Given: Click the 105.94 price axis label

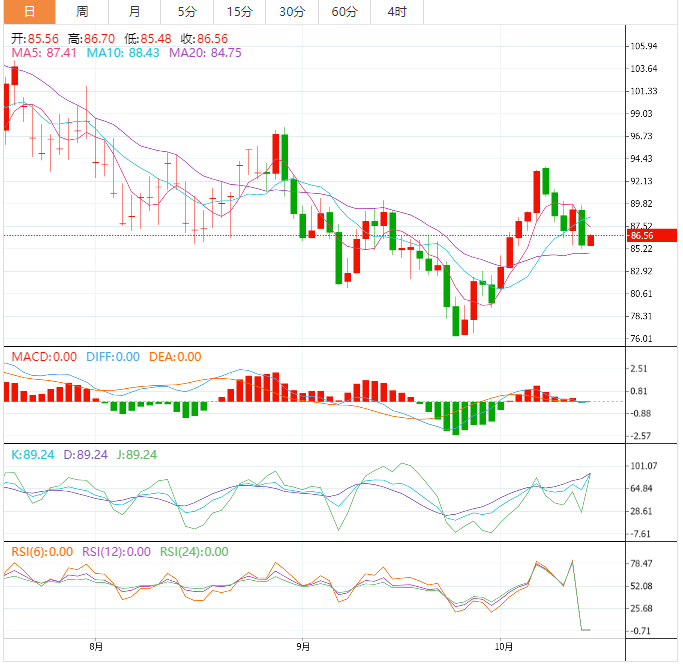Looking at the screenshot, I should [x=644, y=46].
